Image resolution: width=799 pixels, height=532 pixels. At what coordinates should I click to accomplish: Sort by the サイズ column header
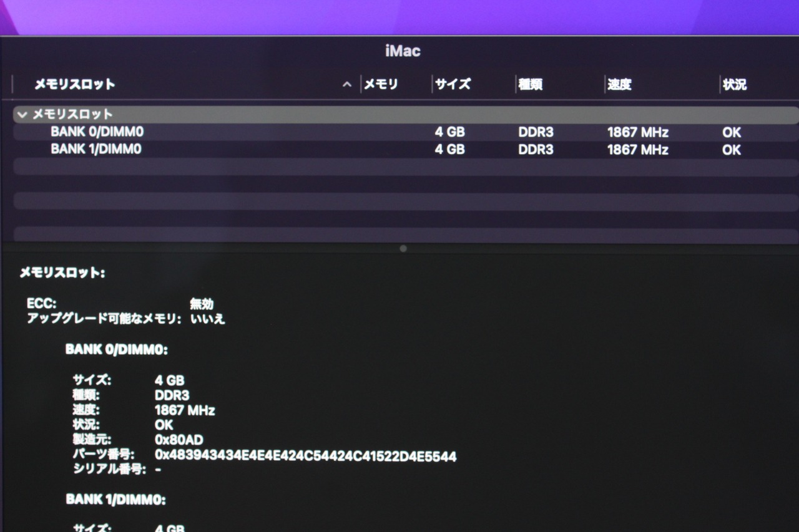(453, 84)
